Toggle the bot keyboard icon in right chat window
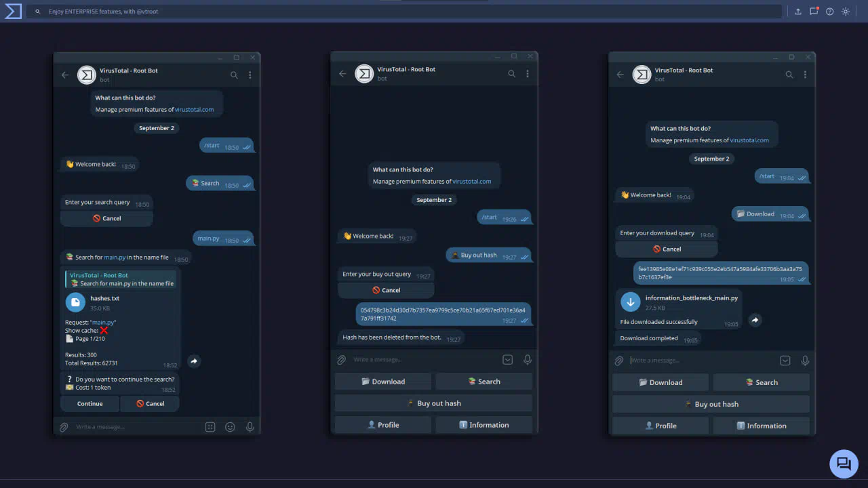This screenshot has width=868, height=488. (x=785, y=361)
